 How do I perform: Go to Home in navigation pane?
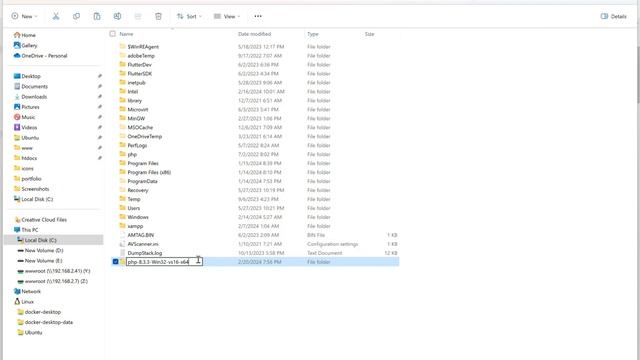click(x=24, y=35)
